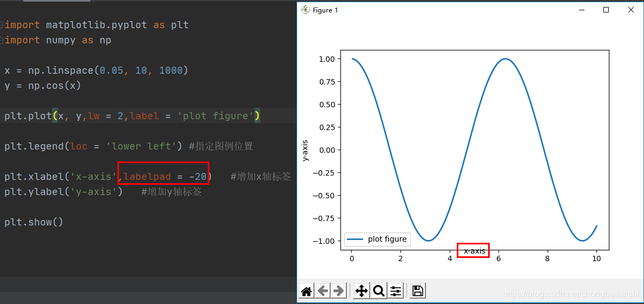Viewport: 644px width, 304px height.
Task: Click the x tick label 10
Action: (x=596, y=258)
